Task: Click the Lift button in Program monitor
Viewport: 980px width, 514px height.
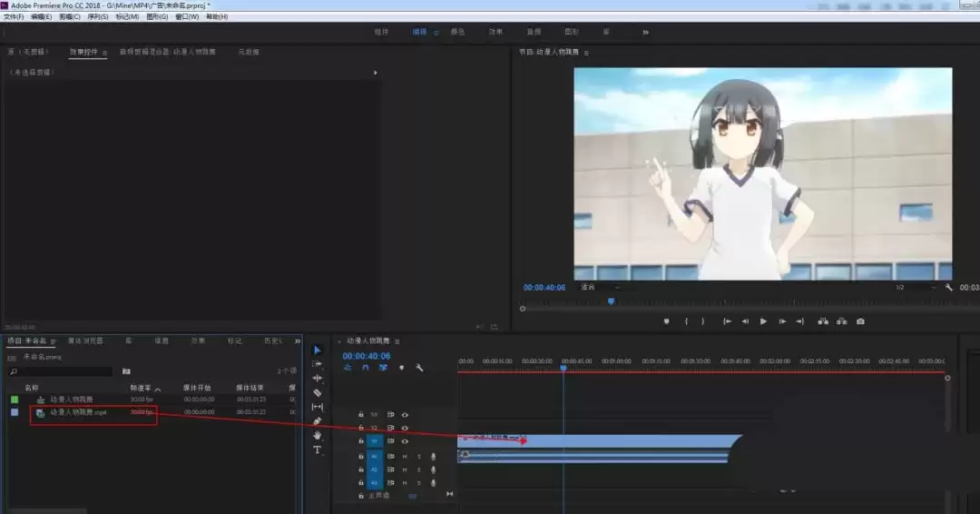Action: click(823, 321)
